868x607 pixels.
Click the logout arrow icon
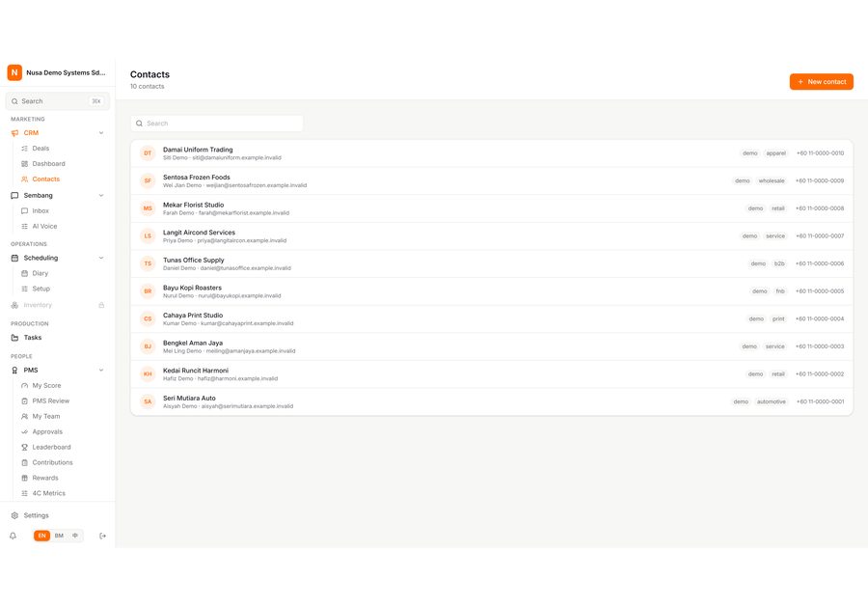(x=102, y=537)
